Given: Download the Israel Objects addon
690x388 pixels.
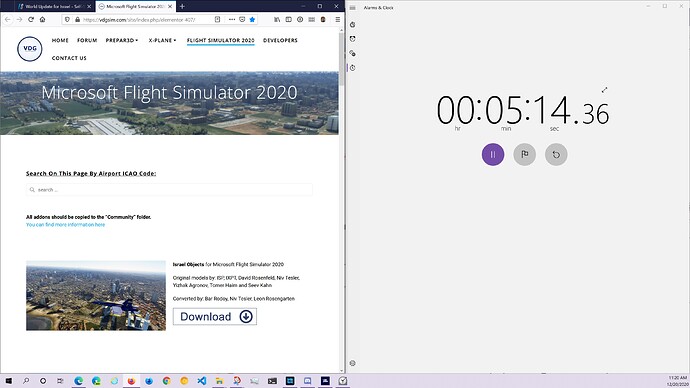Looking at the screenshot, I should 215,316.
